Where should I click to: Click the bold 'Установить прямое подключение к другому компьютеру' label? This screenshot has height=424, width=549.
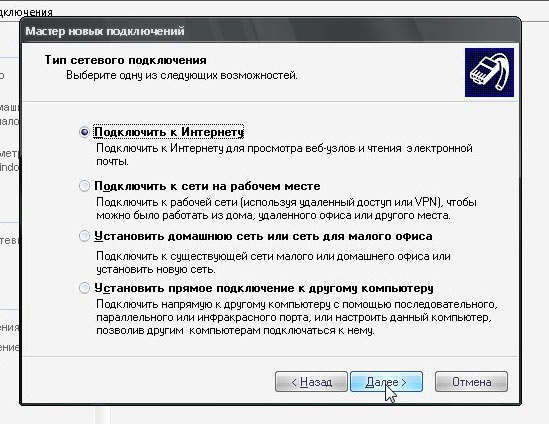click(x=264, y=288)
